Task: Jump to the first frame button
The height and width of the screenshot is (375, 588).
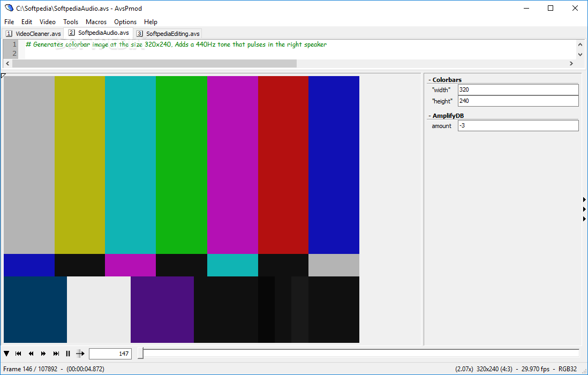Action: pos(18,353)
